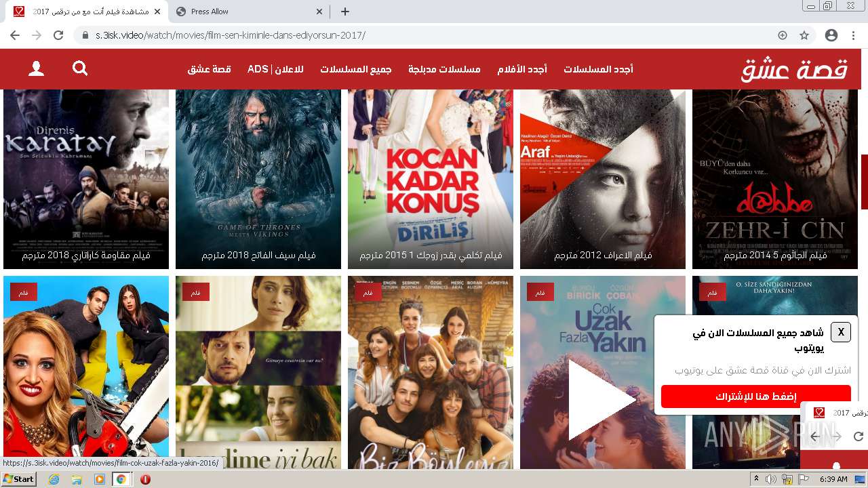
Task: Click the 6:39 AM system clock
Action: 833,479
